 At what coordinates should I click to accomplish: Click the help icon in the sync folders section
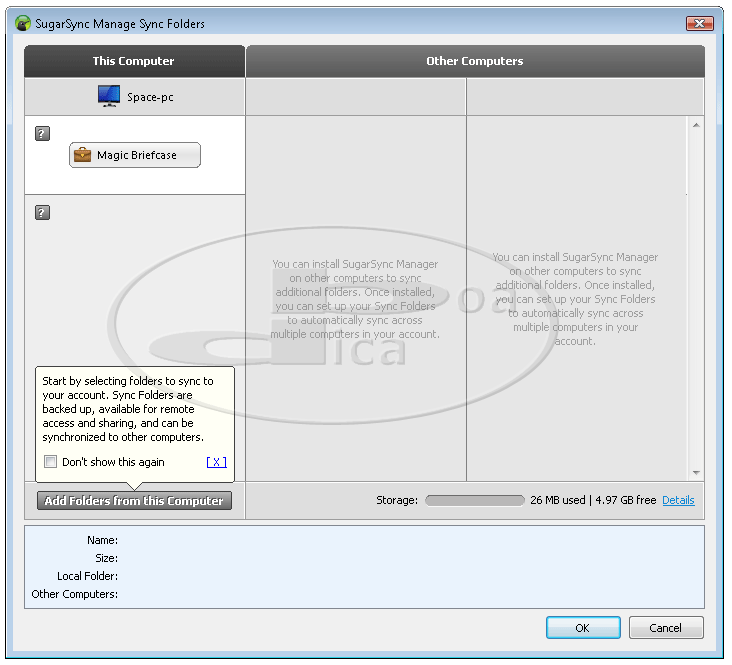[x=42, y=213]
